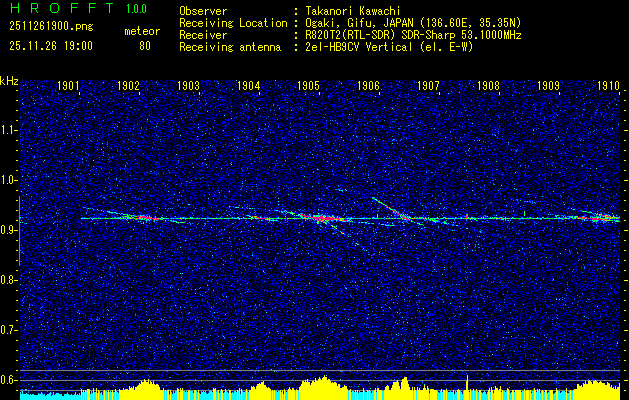This screenshot has height=400, width=629.
Task: Click the 'Receiver' field label
Action: [x=203, y=35]
